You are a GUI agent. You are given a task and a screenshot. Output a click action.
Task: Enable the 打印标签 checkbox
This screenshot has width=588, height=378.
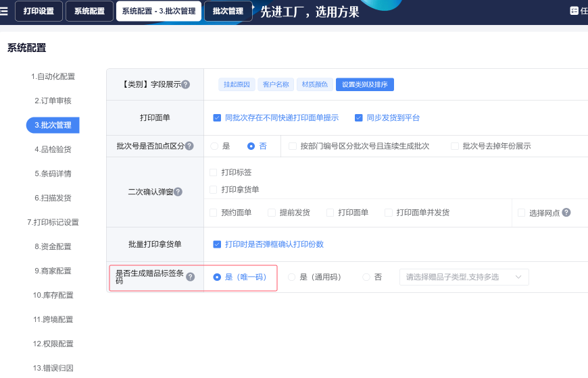click(x=214, y=172)
